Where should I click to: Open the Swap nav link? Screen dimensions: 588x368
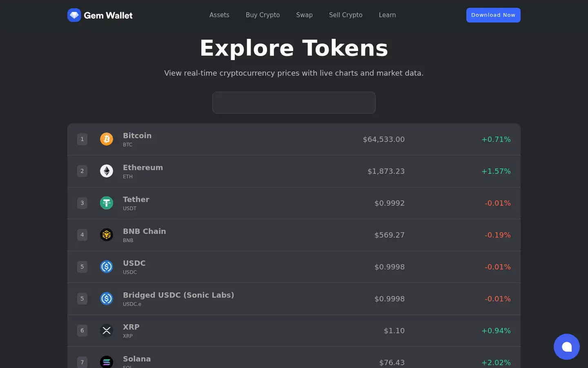304,15
